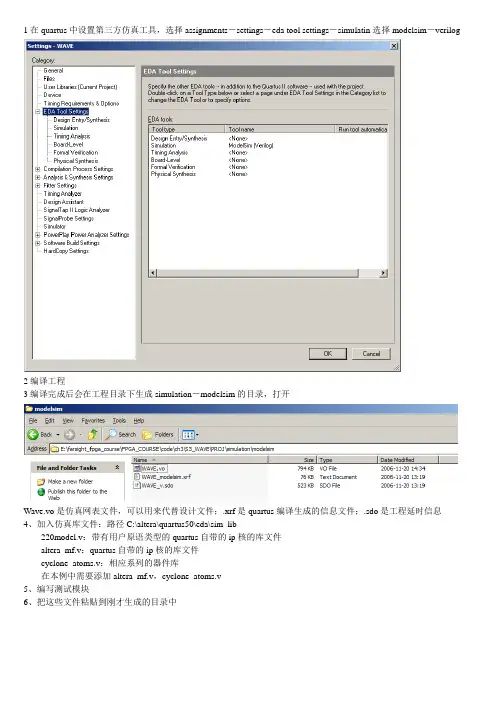496x702 pixels.
Task: Select Board-Level tree item
Action: [x=68, y=144]
